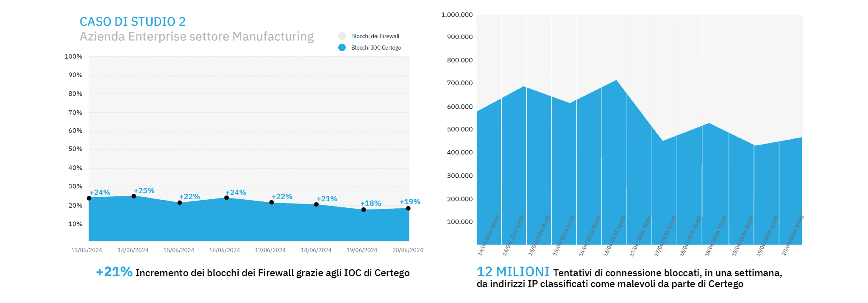Click the blue Blocchi IOC Certego legend dot
Viewport: 868px width, 303px height.
pyautogui.click(x=342, y=47)
